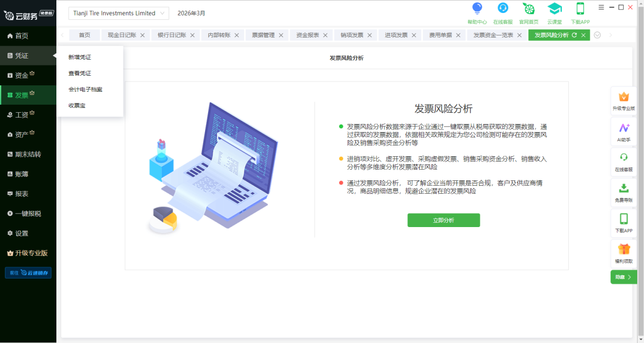Open the 福利领取 gift icon
The width and height of the screenshot is (644, 343).
point(624,250)
